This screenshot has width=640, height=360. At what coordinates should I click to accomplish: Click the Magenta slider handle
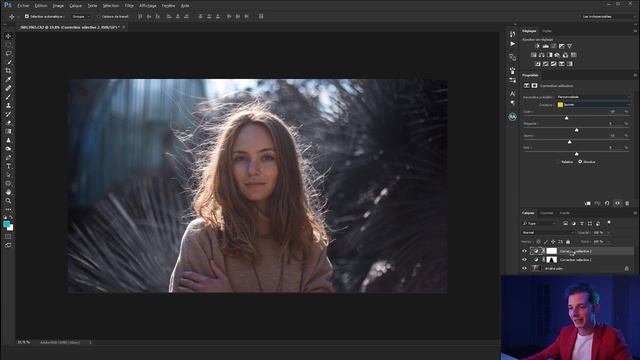(x=576, y=130)
